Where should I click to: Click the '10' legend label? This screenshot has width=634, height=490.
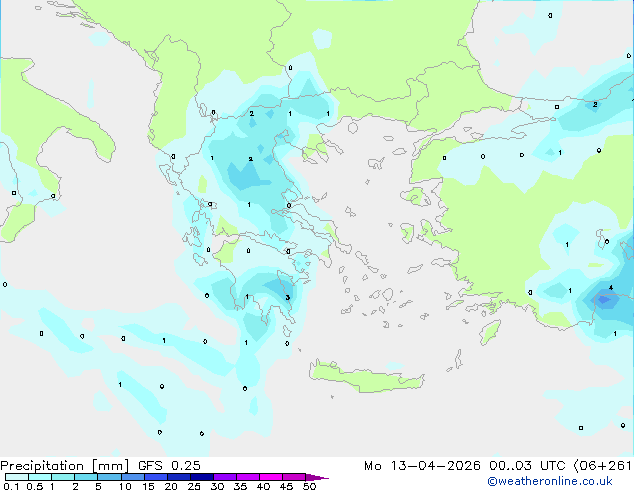tap(125, 486)
